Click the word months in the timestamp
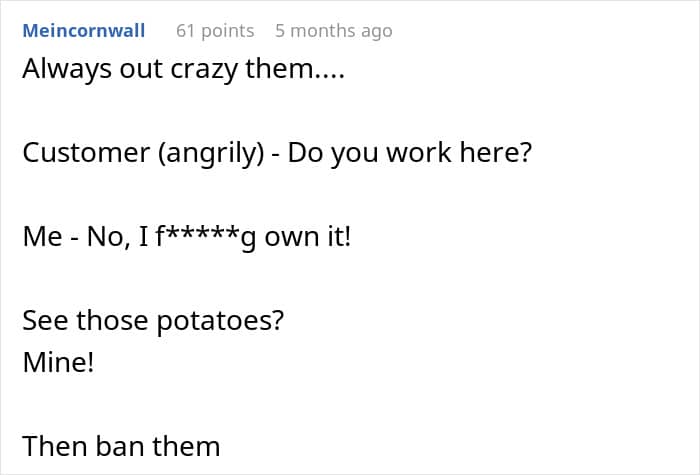The height and width of the screenshot is (475, 700). [323, 31]
